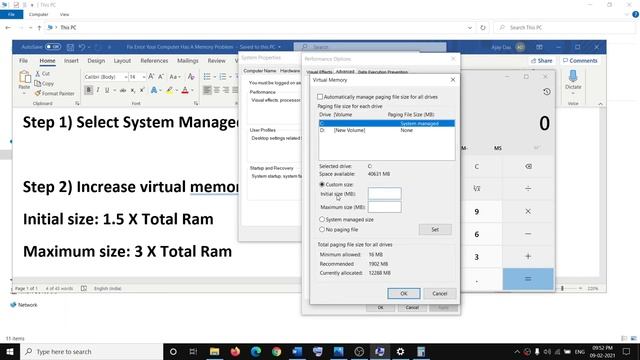This screenshot has width=640, height=360.
Task: Click the Initial size (MB) input field
Action: pos(384,193)
